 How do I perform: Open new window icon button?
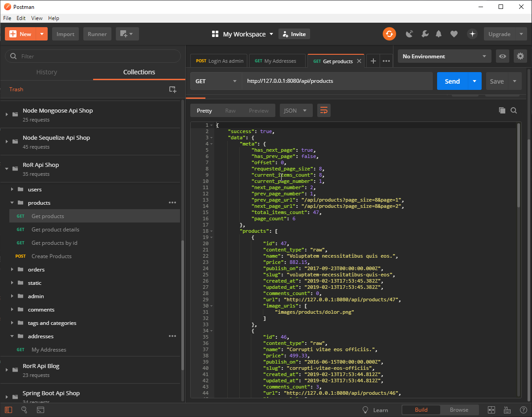127,34
